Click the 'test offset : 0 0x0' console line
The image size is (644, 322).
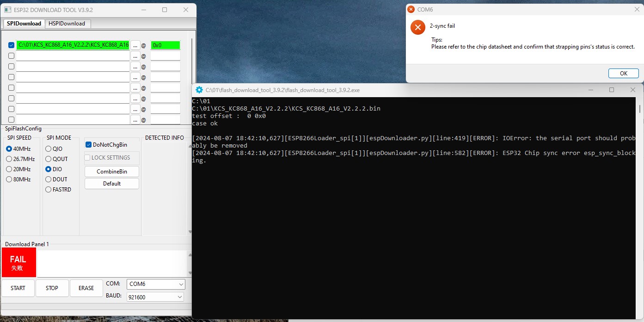point(229,116)
